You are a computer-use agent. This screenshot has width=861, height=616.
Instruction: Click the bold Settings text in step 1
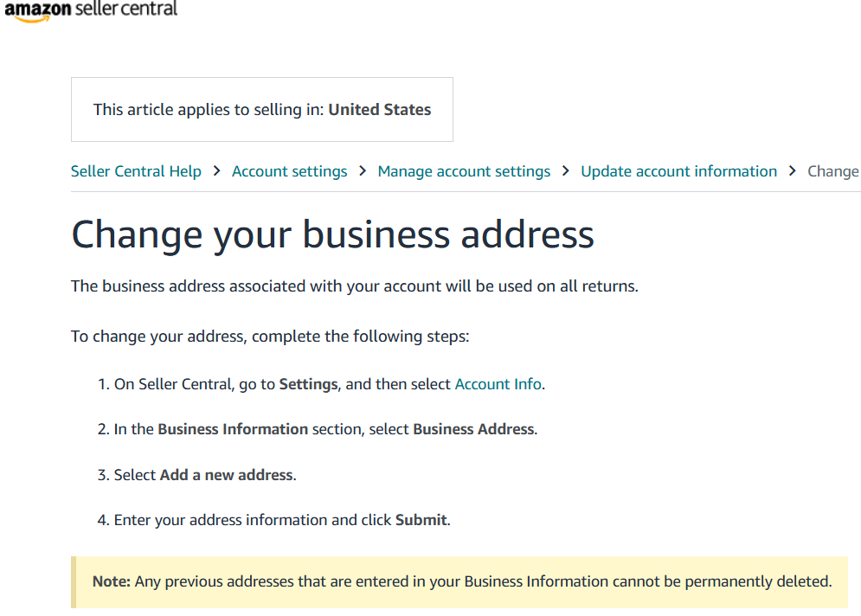[308, 384]
